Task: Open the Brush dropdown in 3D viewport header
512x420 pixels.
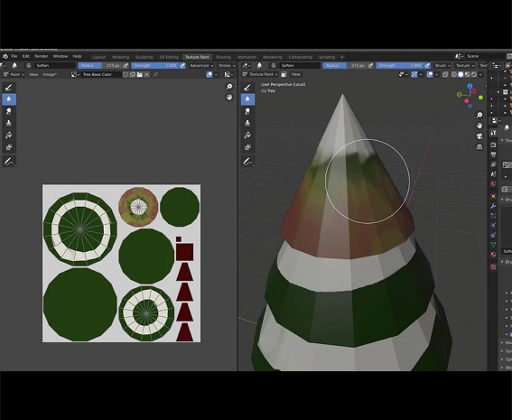Action: click(442, 66)
